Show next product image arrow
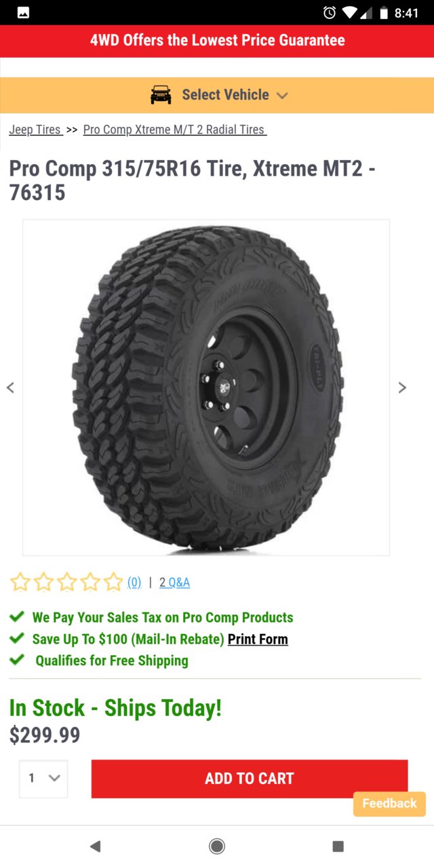 402,387
